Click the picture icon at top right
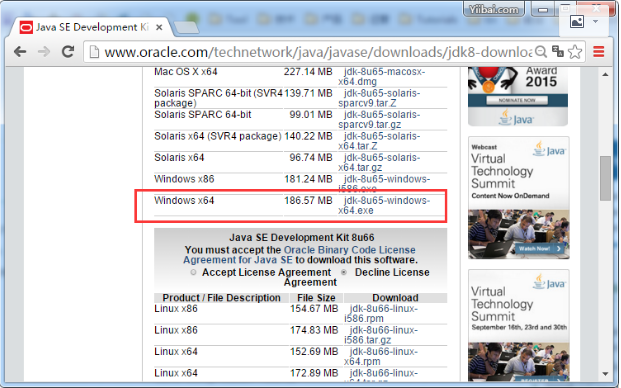The image size is (621, 388). click(x=577, y=21)
